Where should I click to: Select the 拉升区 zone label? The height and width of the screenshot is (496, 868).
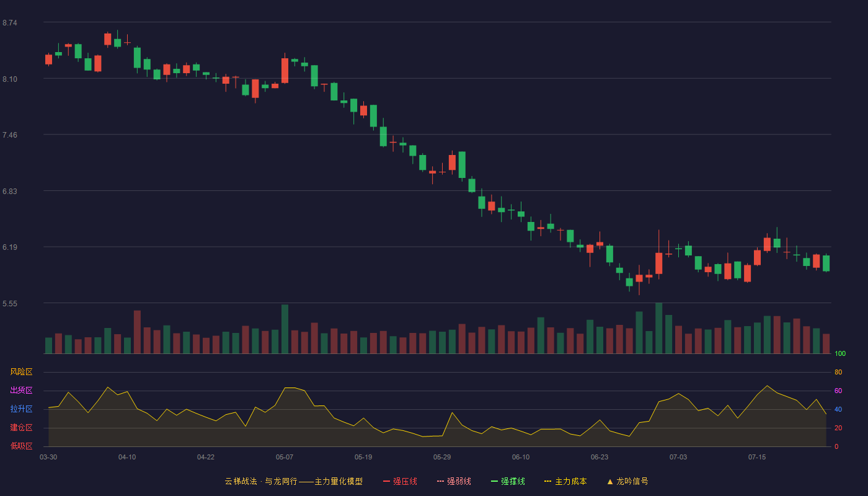21,409
